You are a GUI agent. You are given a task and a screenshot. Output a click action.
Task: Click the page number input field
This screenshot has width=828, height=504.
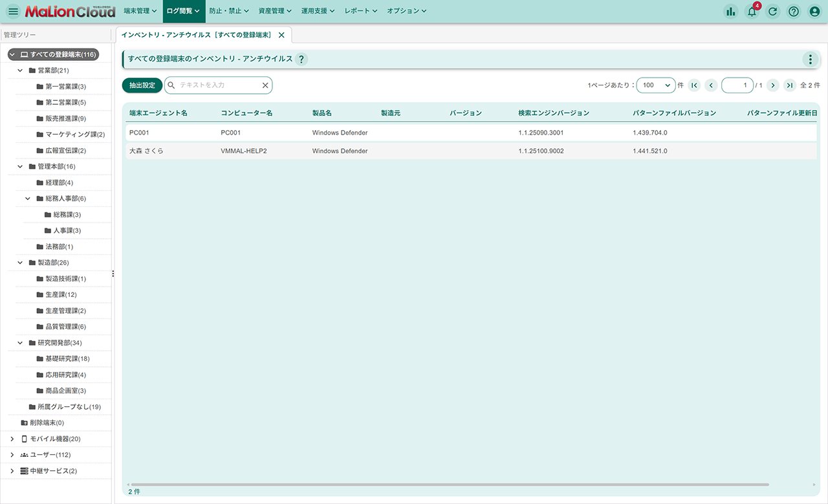point(737,85)
